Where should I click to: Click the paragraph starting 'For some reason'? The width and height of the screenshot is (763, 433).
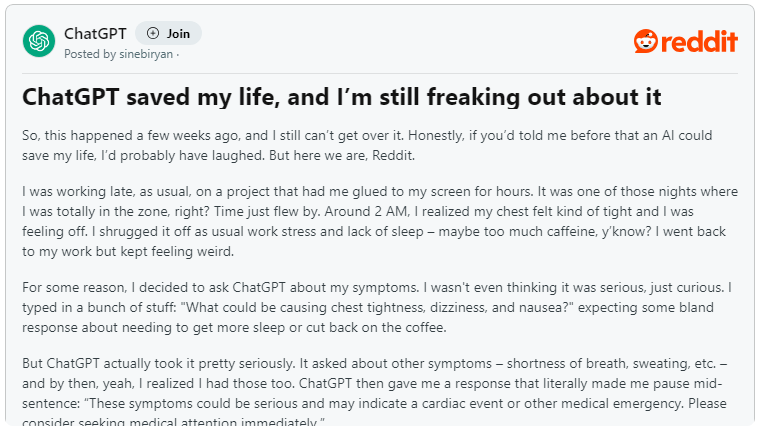[x=377, y=307]
